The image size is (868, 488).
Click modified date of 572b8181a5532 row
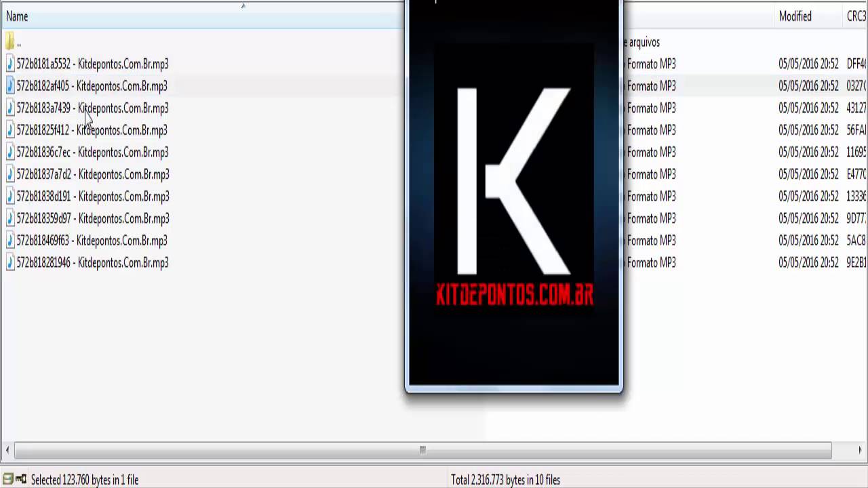point(808,64)
